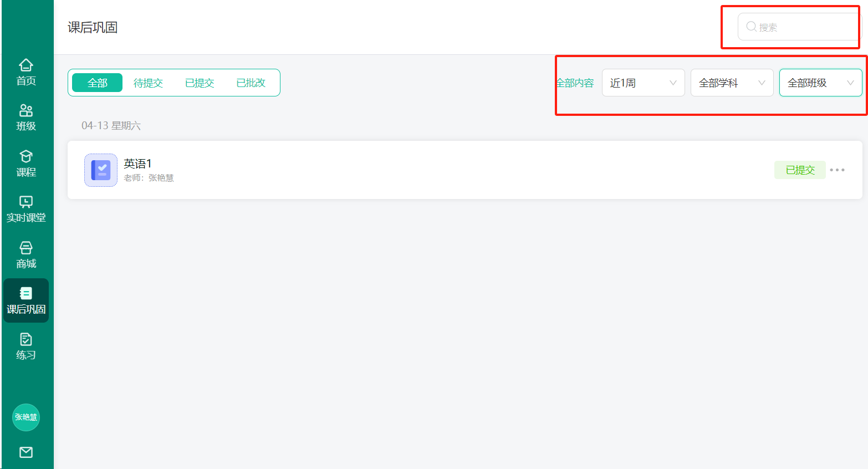Select 课后巩固 in the sidebar
This screenshot has height=469, width=868.
[26, 300]
